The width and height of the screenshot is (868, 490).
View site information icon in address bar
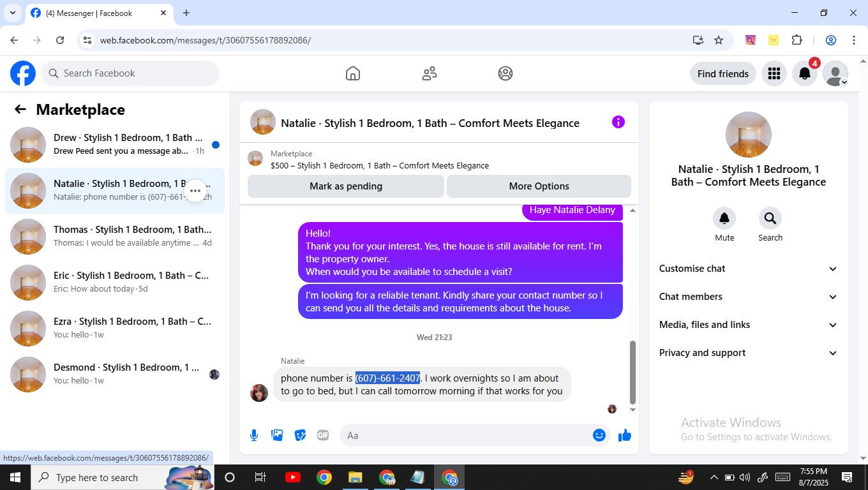pos(87,40)
